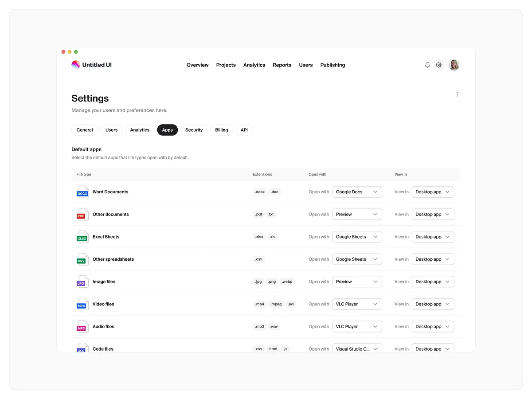The height and width of the screenshot is (399, 532).
Task: Click the XLSX Excel Sheets file icon
Action: pyautogui.click(x=82, y=236)
